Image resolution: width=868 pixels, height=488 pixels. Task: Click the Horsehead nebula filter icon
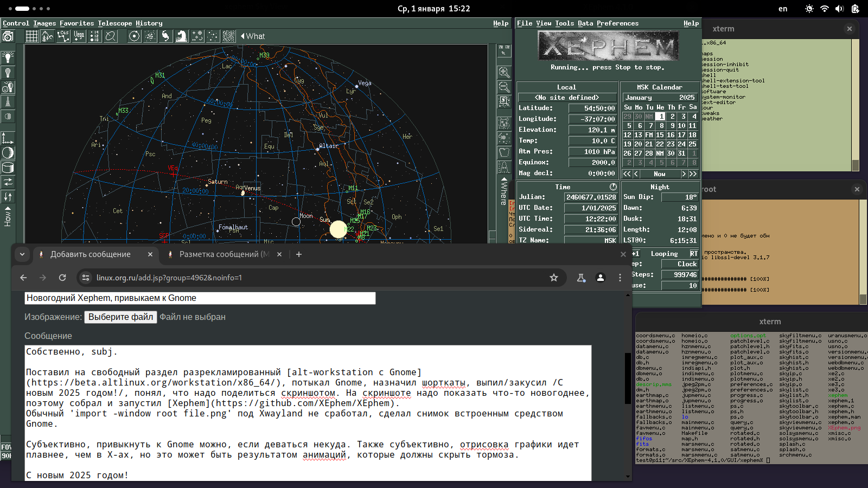pyautogui.click(x=182, y=36)
